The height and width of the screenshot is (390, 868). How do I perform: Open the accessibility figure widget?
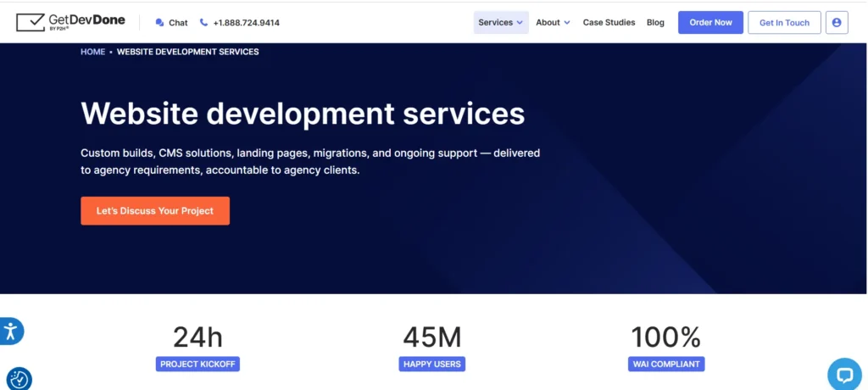10,331
